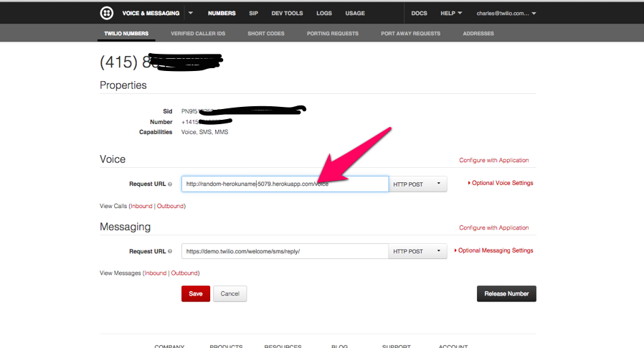Open the Voice HTTP POST method dropdown
This screenshot has height=348, width=644.
pyautogui.click(x=417, y=184)
